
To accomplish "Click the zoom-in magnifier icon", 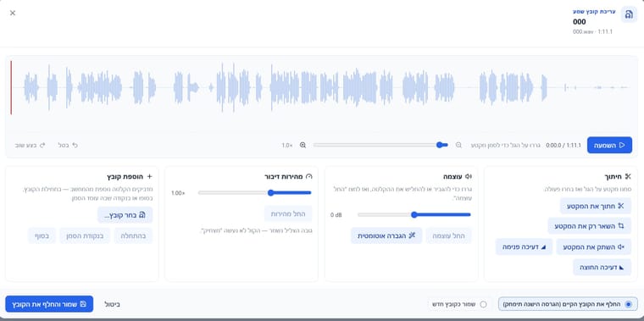I will click(303, 145).
